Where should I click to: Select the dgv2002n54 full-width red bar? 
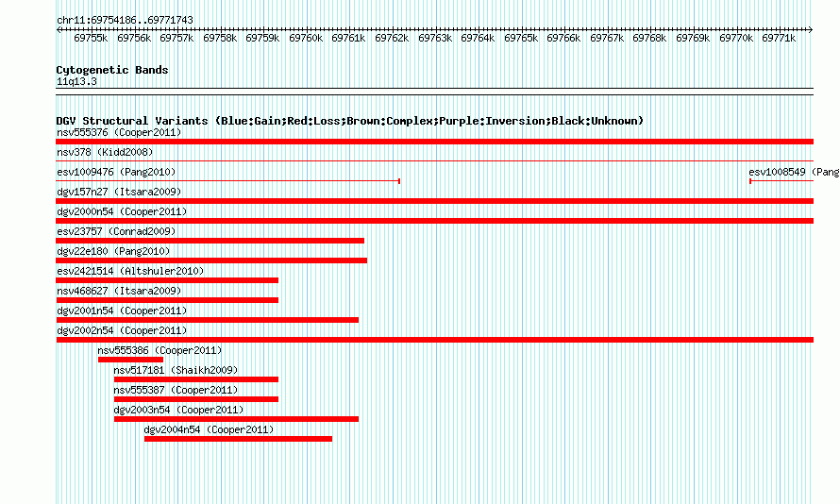[x=434, y=340]
